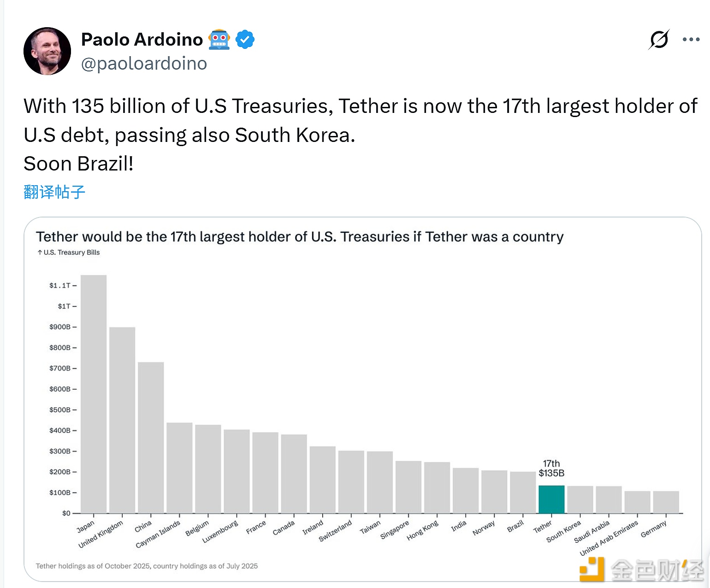Expand the 17th $135B annotation
Screen dimensions: 710x588
[552, 468]
